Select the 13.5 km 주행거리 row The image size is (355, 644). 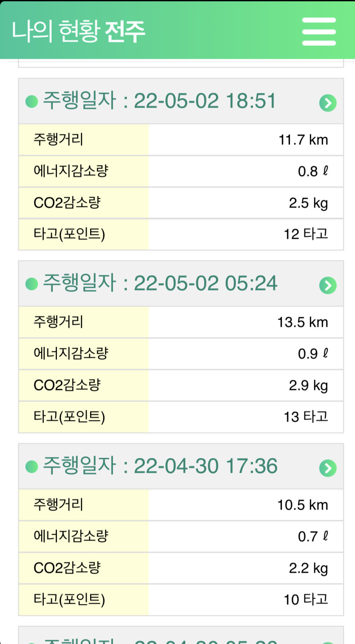[x=181, y=322]
